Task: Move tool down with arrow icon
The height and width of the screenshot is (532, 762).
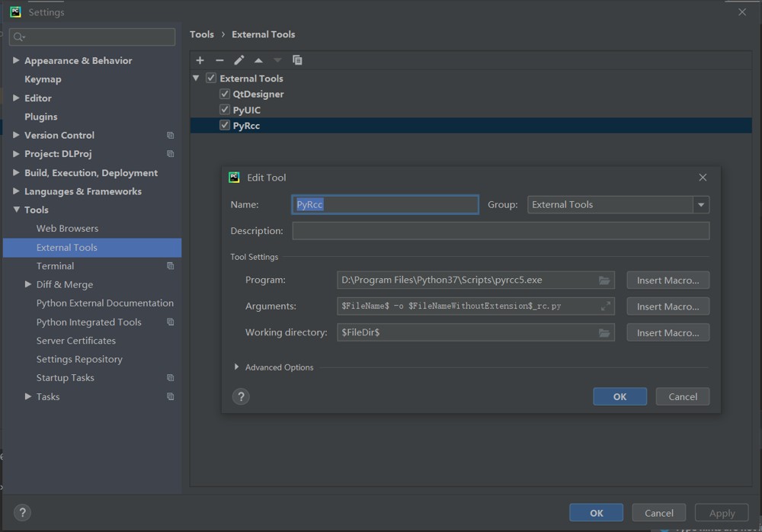Action: tap(277, 60)
